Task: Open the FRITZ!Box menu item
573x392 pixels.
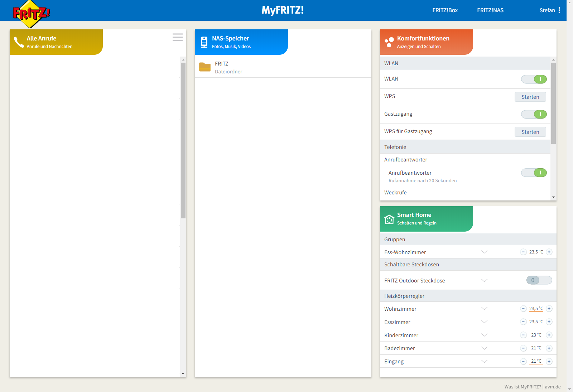Action: (x=445, y=10)
